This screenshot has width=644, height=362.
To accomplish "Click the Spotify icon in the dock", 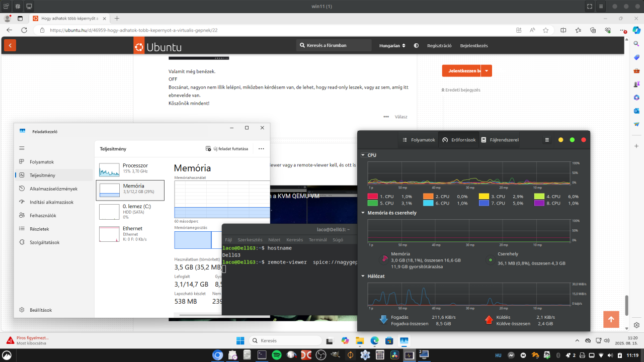I will [x=276, y=355].
